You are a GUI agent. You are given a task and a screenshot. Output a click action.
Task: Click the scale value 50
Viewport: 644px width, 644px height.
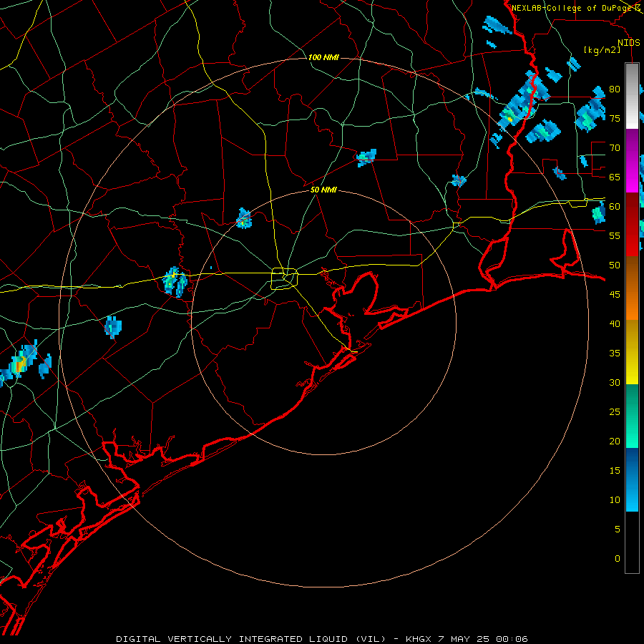tap(615, 265)
